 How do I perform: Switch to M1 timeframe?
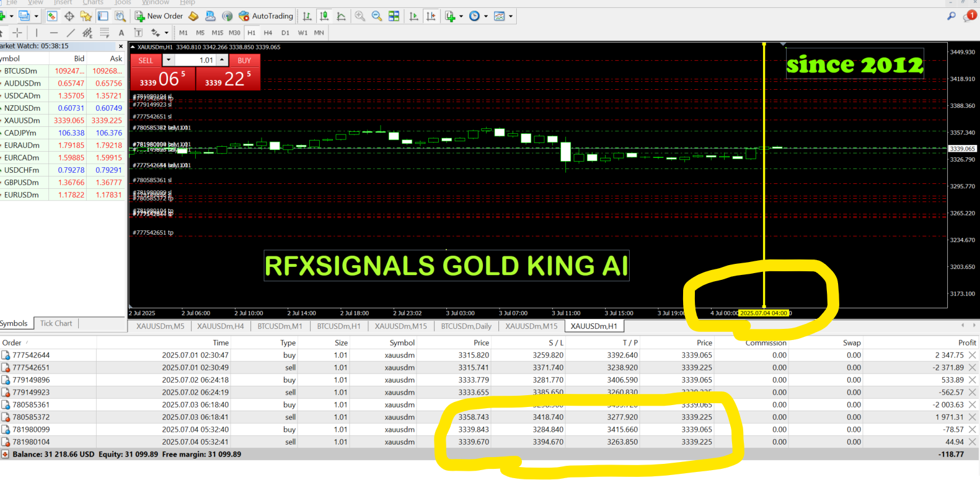pos(183,33)
